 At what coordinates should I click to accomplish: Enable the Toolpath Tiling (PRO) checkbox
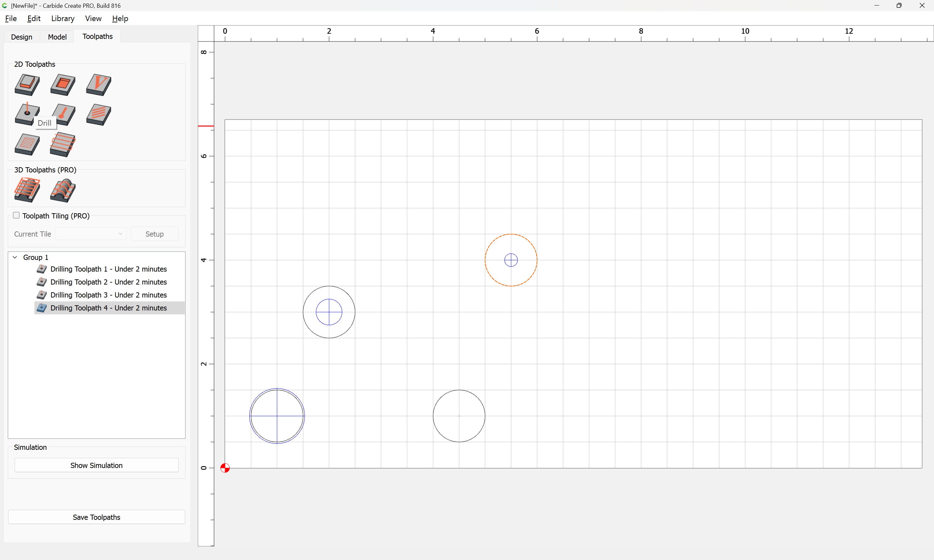pyautogui.click(x=16, y=216)
